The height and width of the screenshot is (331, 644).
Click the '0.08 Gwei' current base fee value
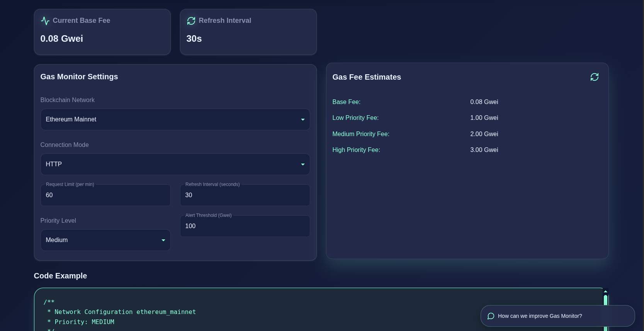[62, 39]
